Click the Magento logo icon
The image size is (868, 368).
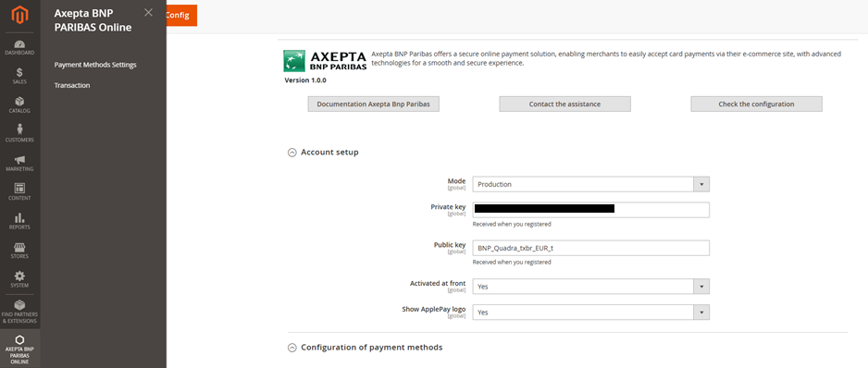20,15
